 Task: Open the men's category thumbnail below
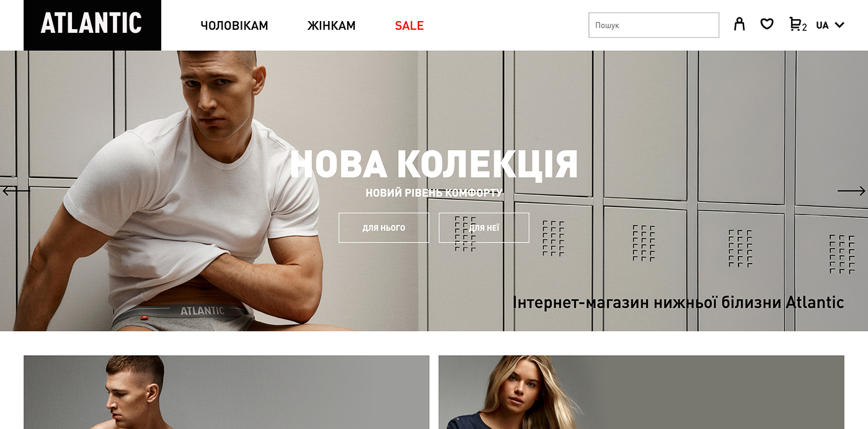tap(226, 392)
